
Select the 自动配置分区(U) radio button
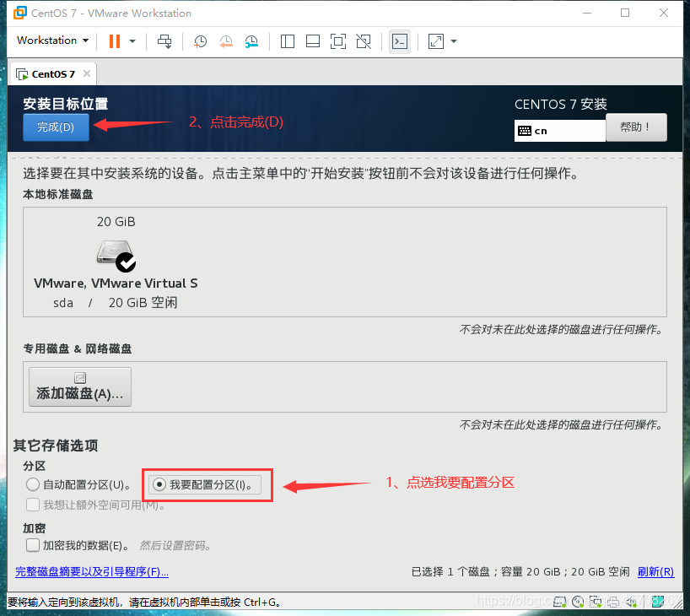click(33, 484)
